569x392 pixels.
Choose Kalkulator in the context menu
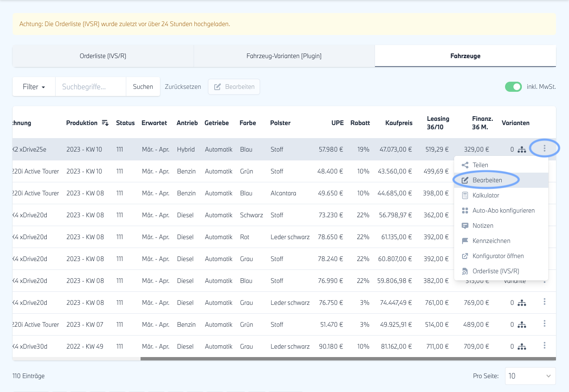(x=486, y=195)
